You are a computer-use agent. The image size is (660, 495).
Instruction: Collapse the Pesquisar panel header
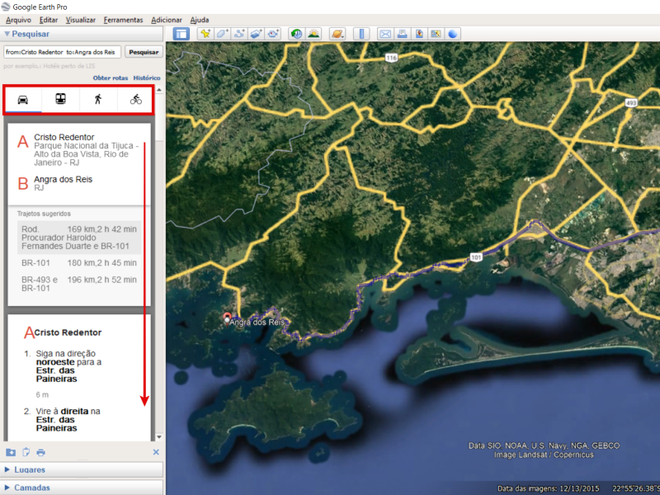click(x=82, y=34)
